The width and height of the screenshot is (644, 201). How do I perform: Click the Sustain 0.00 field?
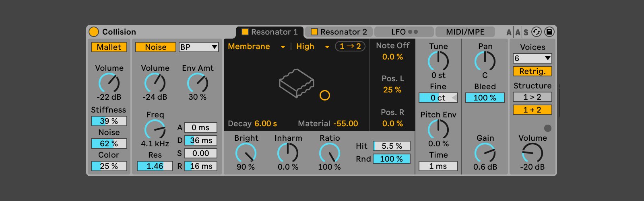(x=201, y=153)
